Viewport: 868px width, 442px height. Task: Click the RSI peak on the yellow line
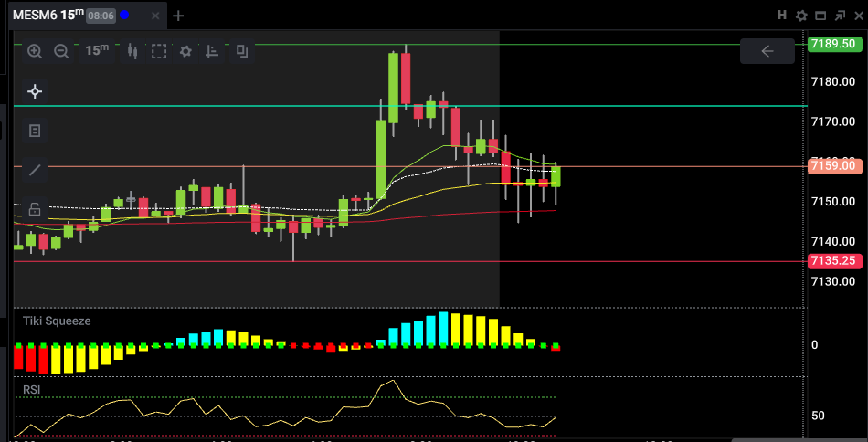pyautogui.click(x=393, y=381)
